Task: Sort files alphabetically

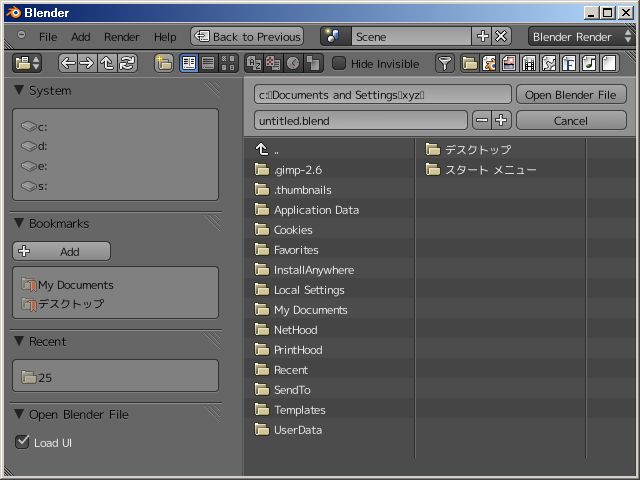Action: (254, 63)
